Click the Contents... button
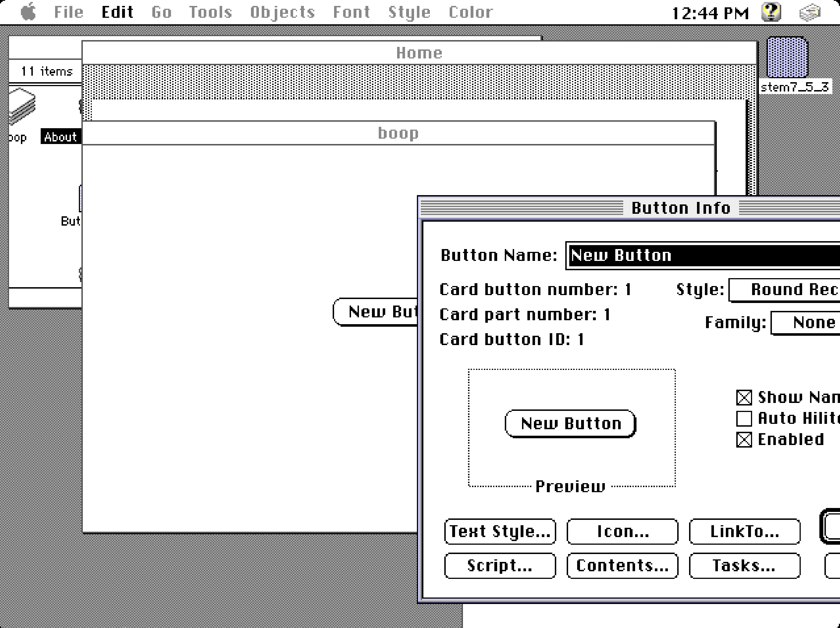 click(x=622, y=565)
